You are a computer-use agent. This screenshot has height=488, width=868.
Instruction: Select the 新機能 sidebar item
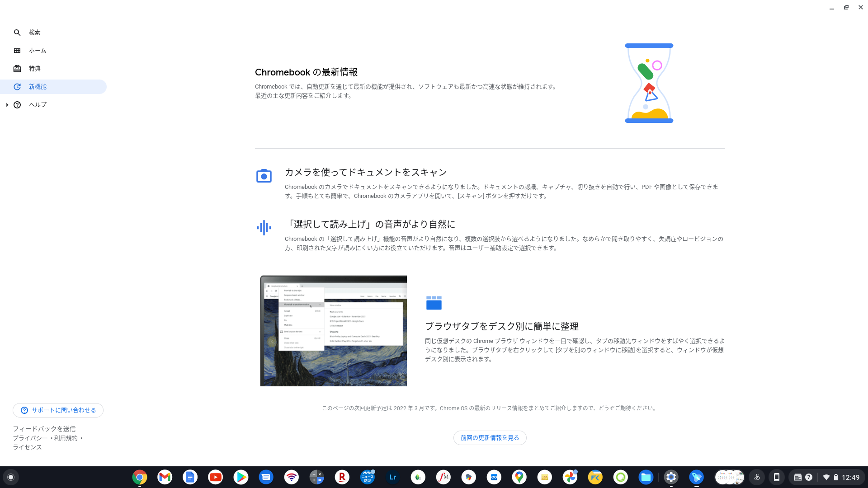pyautogui.click(x=53, y=87)
